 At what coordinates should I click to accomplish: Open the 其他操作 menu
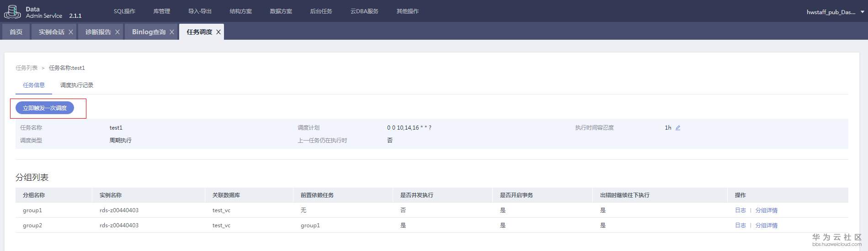407,11
